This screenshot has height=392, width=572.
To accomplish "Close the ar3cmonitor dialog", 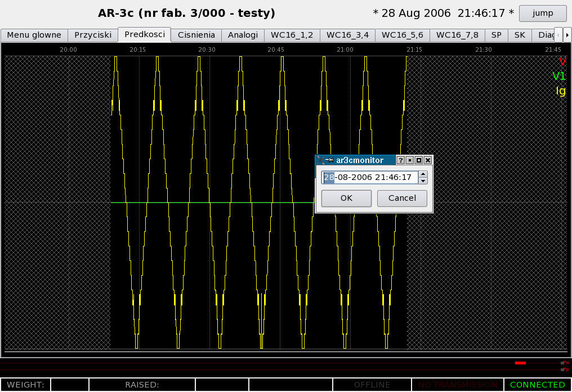I will (x=428, y=160).
